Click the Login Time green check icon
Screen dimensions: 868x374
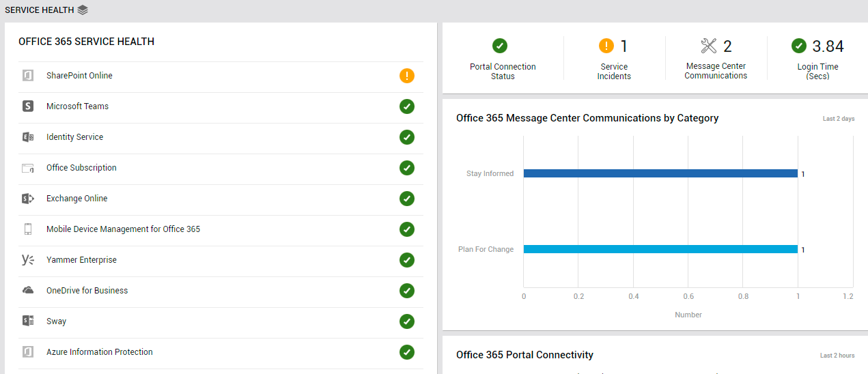click(799, 46)
